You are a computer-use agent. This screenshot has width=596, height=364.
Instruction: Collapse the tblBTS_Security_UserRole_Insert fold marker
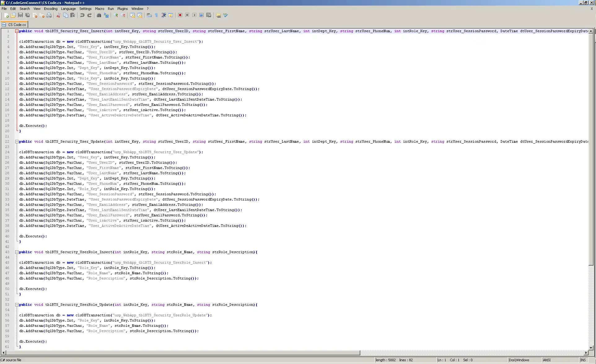[x=17, y=252]
